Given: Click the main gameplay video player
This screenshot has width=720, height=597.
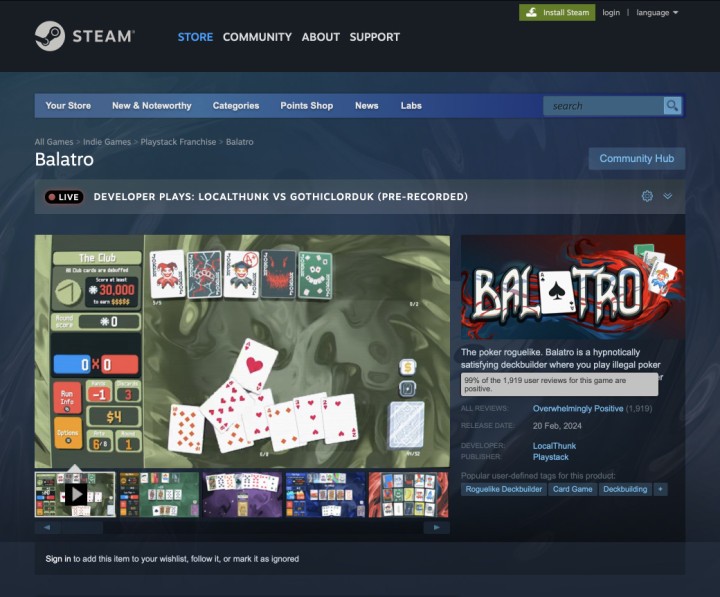Looking at the screenshot, I should [242, 351].
